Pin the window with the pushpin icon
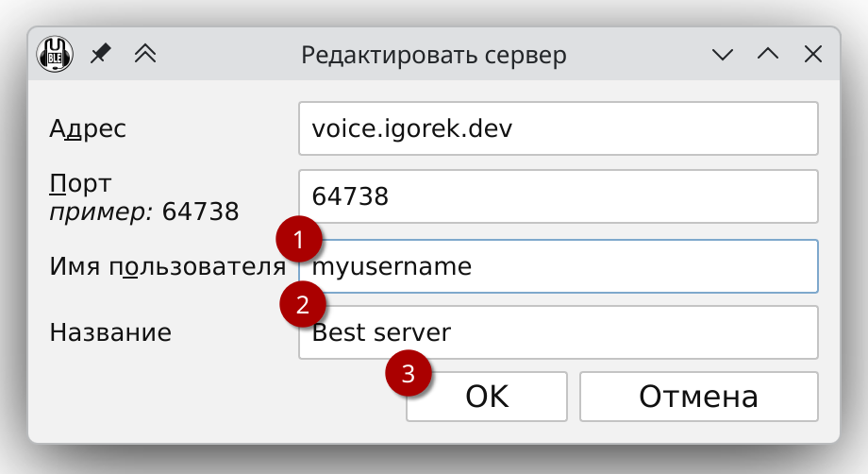868x474 pixels. pos(100,54)
